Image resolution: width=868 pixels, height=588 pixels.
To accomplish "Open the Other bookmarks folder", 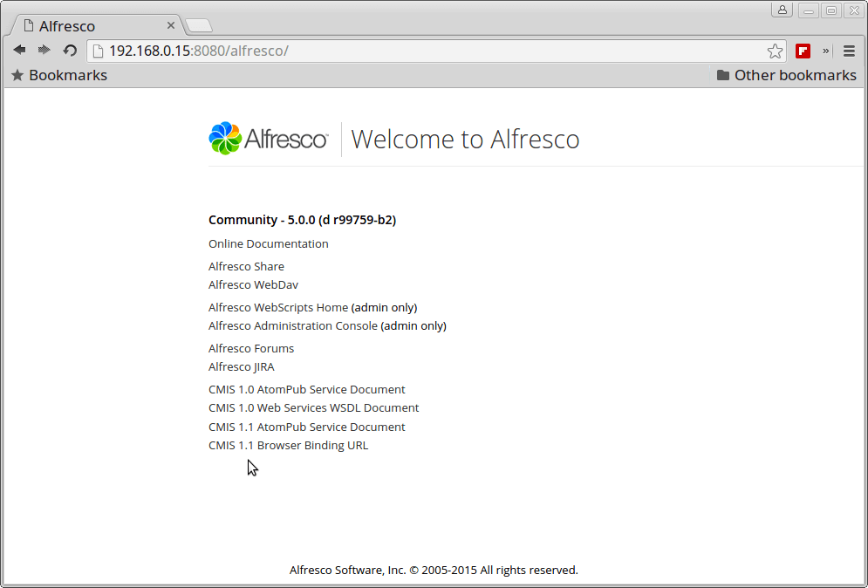I will [x=786, y=75].
